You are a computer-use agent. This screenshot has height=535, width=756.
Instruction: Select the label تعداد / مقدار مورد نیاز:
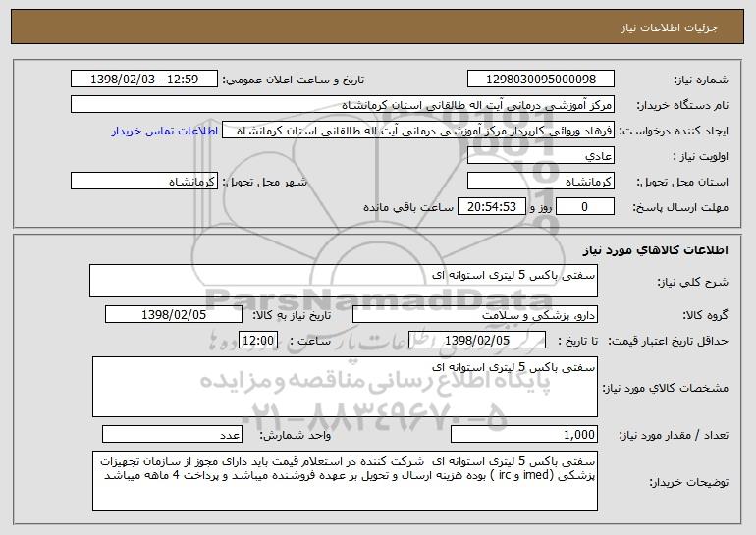click(674, 435)
